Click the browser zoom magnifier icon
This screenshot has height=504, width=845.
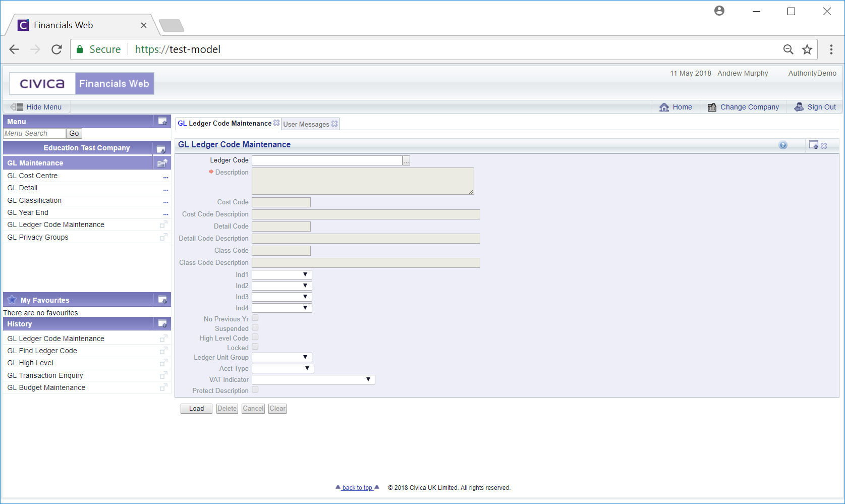788,49
